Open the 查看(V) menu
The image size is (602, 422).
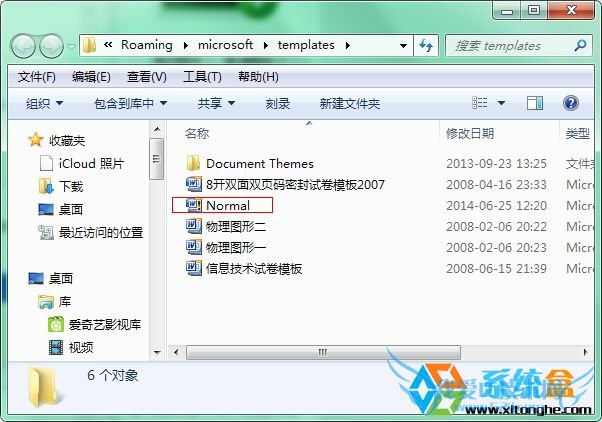click(147, 77)
